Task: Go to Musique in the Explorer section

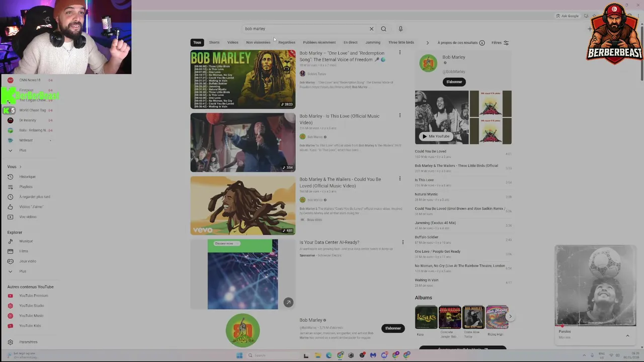Action: point(26,241)
